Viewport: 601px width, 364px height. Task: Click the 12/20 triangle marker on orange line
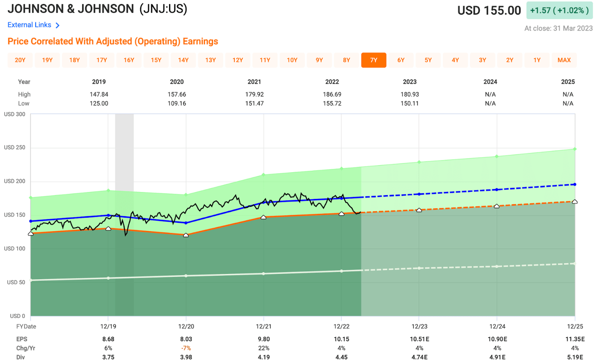pos(186,235)
